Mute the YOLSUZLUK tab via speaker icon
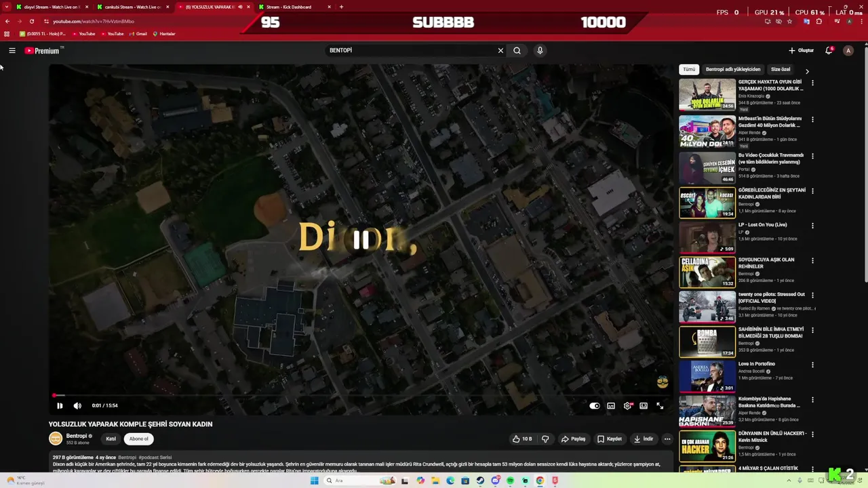 click(x=239, y=7)
